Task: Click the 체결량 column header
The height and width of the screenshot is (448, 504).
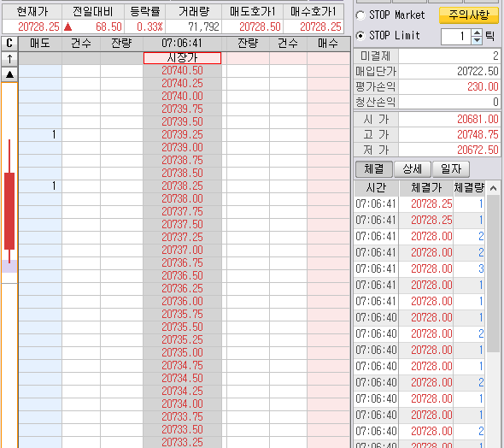Action: click(469, 188)
